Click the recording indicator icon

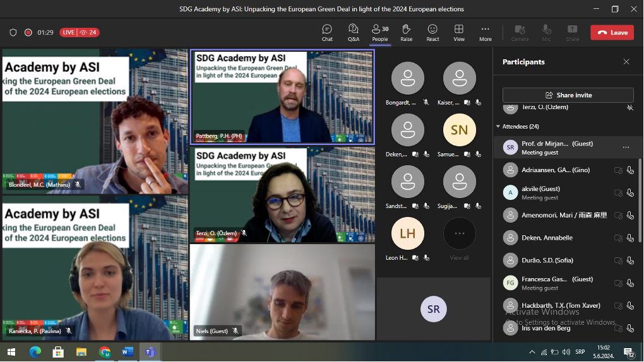point(28,32)
